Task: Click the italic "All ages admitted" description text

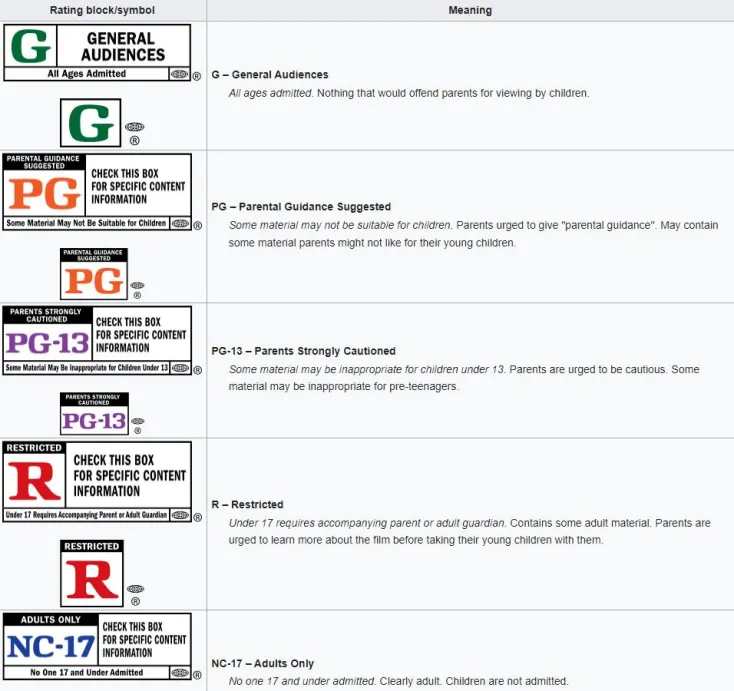Action: pos(267,93)
